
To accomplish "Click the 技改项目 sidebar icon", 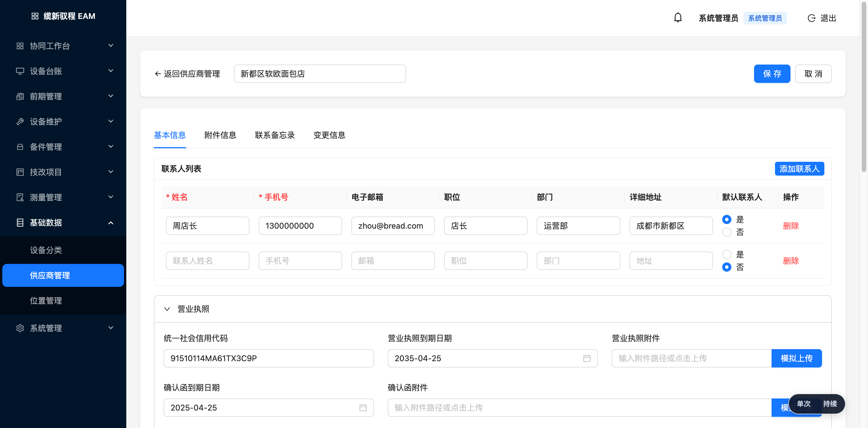I will 20,172.
